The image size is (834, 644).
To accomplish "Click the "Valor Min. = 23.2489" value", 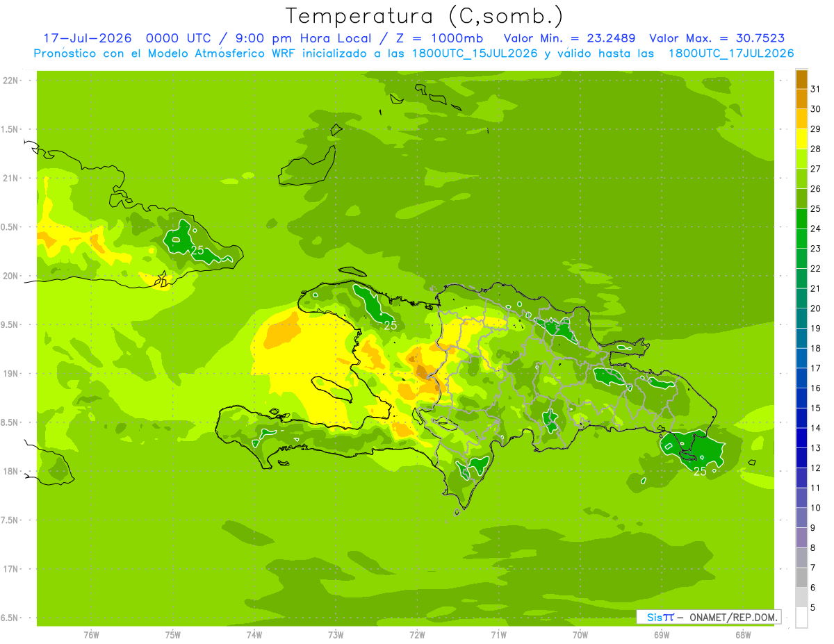I will 570,38.
